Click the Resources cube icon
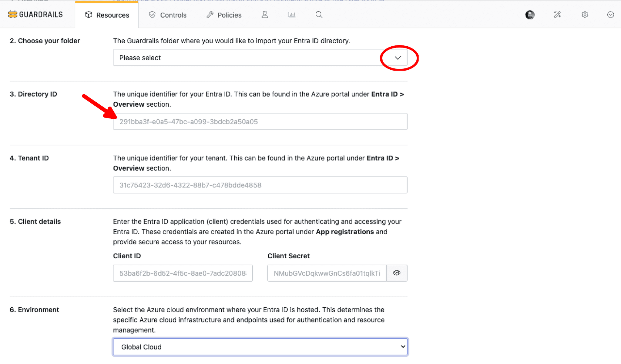This screenshot has height=364, width=621. (x=89, y=15)
